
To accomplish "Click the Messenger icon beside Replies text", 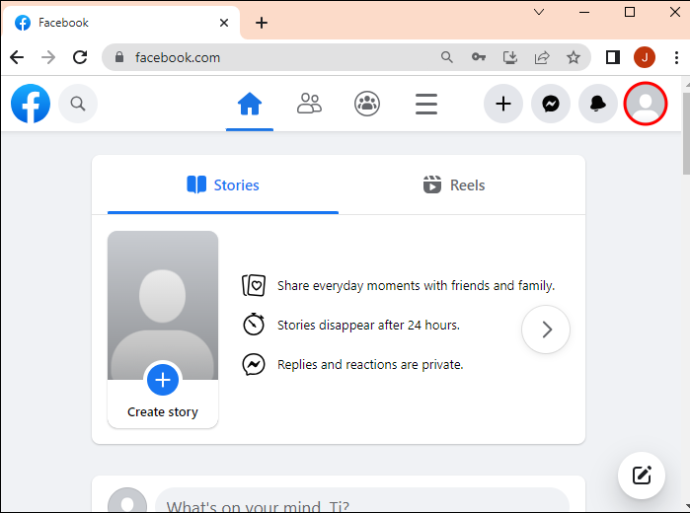I will point(253,364).
